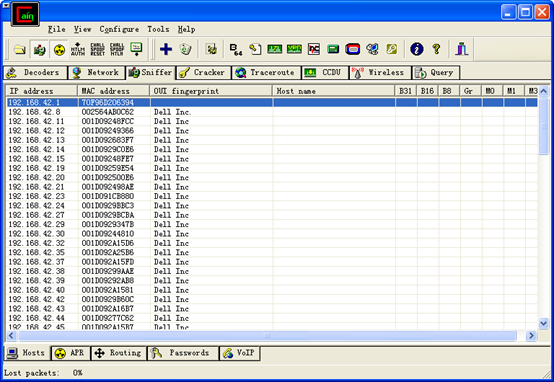Open the View menu

pos(83,29)
